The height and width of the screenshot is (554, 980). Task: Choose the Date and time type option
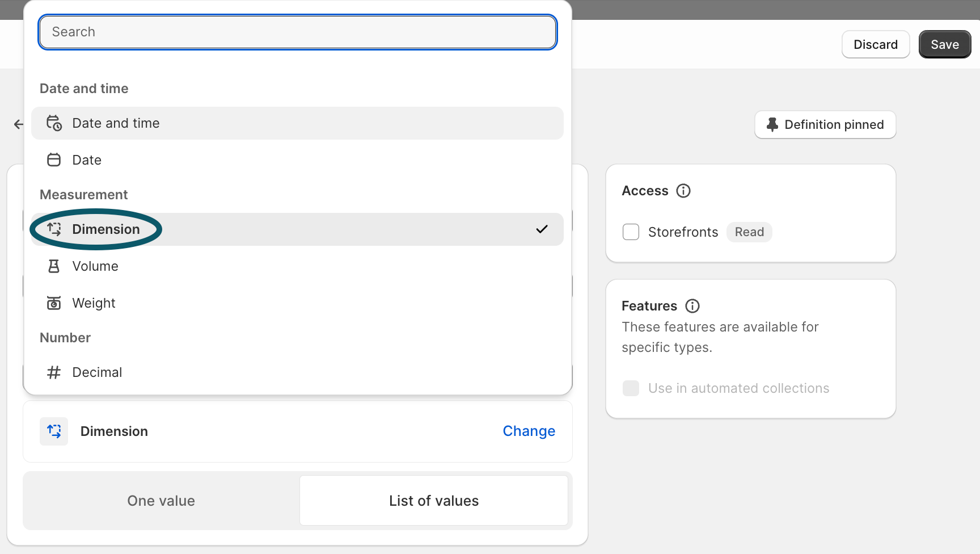click(x=116, y=123)
